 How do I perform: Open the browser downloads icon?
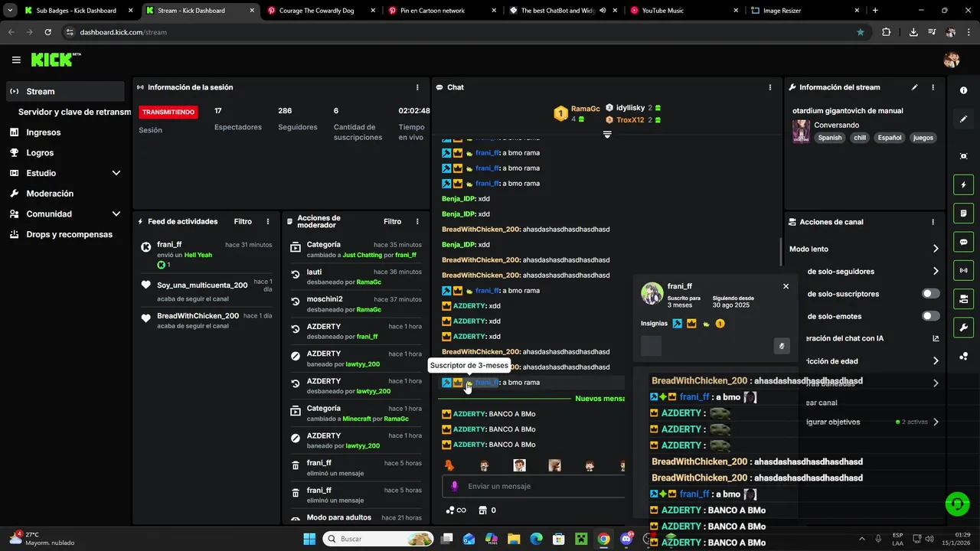pos(913,32)
